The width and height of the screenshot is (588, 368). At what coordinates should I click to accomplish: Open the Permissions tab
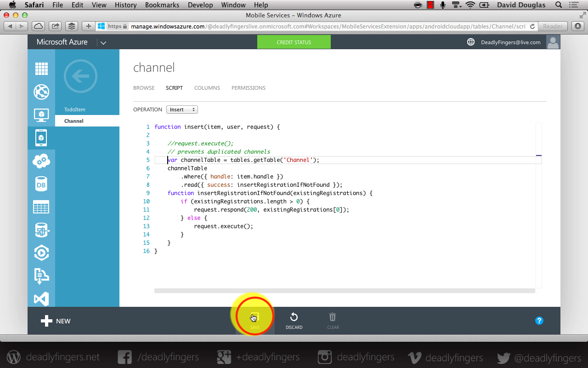(249, 88)
